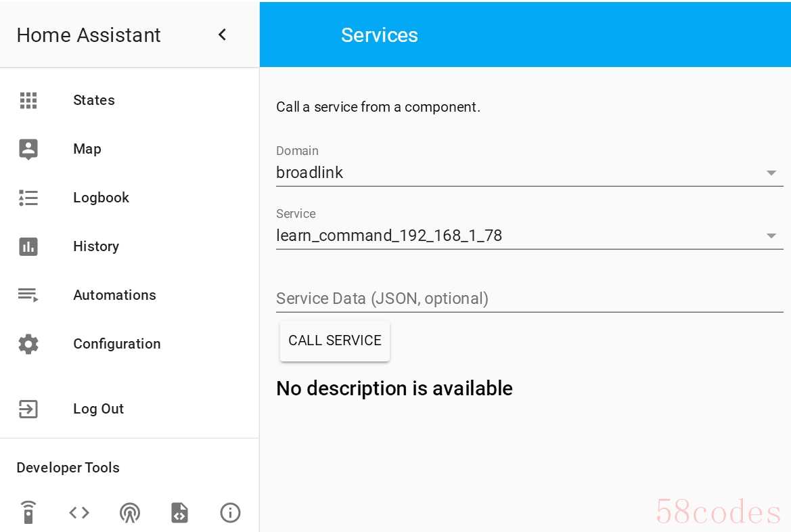
Task: Open the Events broadcast developer tool
Action: click(x=129, y=512)
